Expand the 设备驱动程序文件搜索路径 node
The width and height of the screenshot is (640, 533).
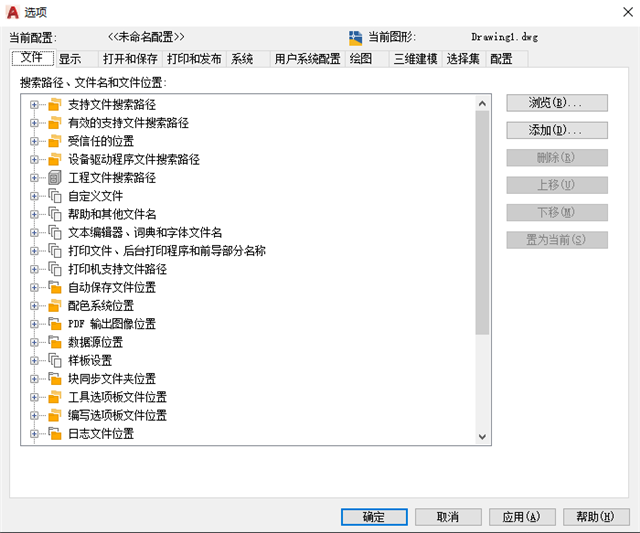pyautogui.click(x=34, y=160)
